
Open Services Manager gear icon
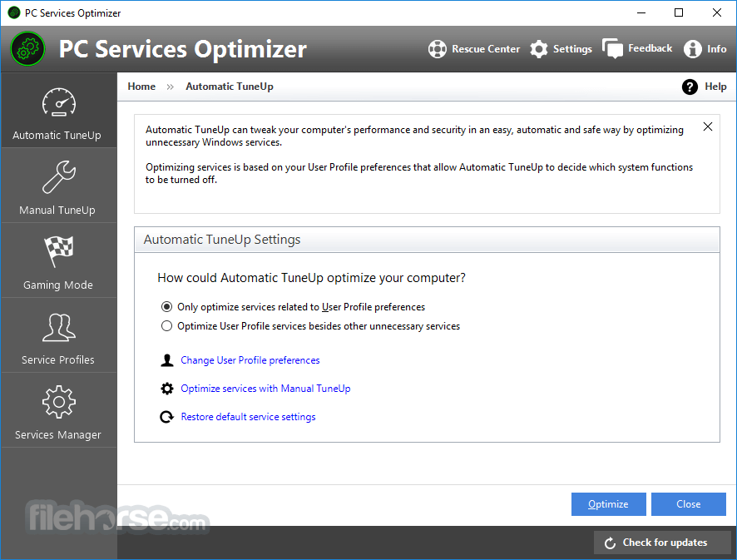[x=59, y=402]
